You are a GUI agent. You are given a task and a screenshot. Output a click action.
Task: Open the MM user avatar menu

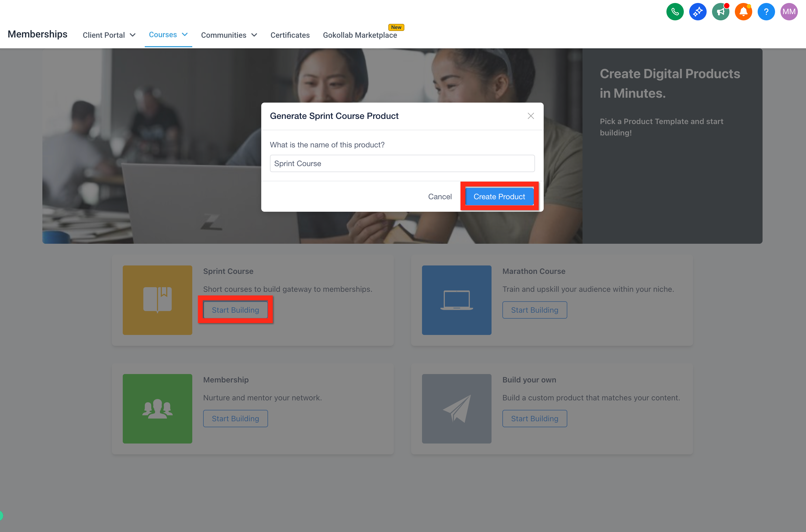point(789,12)
